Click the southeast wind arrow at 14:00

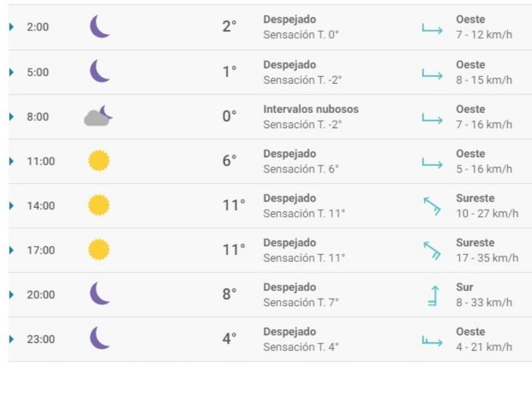432,206
